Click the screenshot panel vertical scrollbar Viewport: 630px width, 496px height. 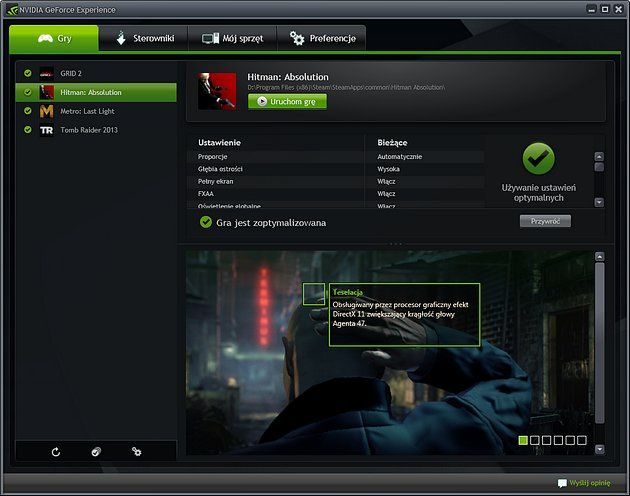599,343
